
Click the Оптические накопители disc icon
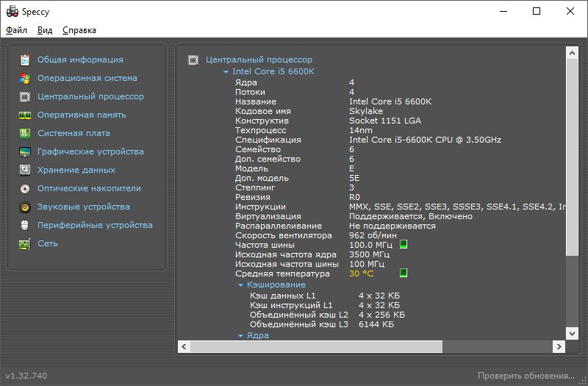[x=25, y=189]
